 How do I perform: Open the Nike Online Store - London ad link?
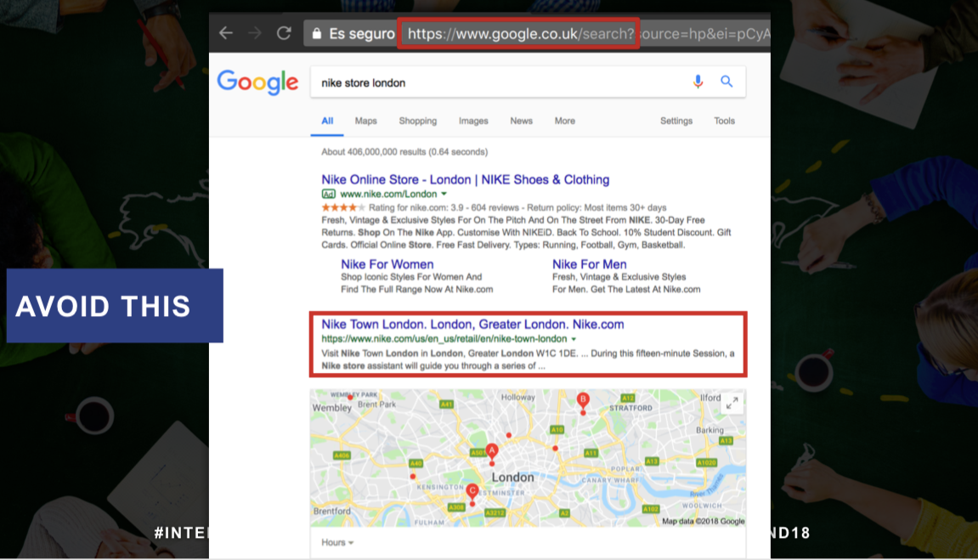[x=466, y=179]
